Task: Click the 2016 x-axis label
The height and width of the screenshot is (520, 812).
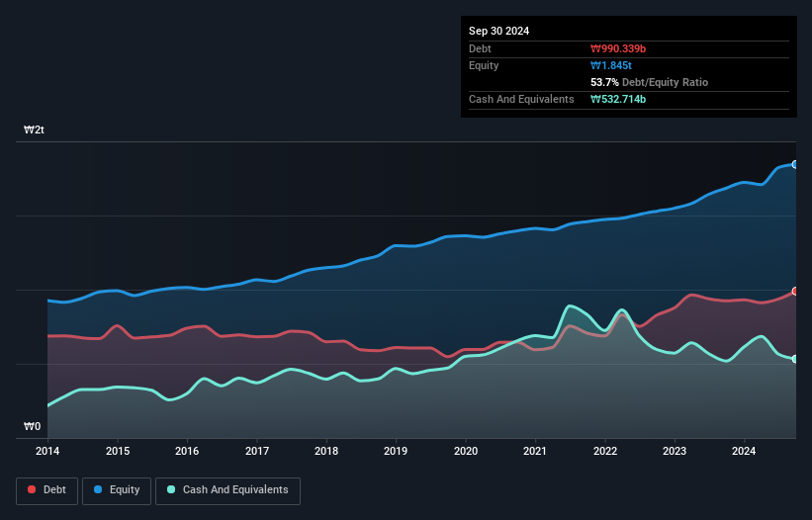Action: click(187, 451)
